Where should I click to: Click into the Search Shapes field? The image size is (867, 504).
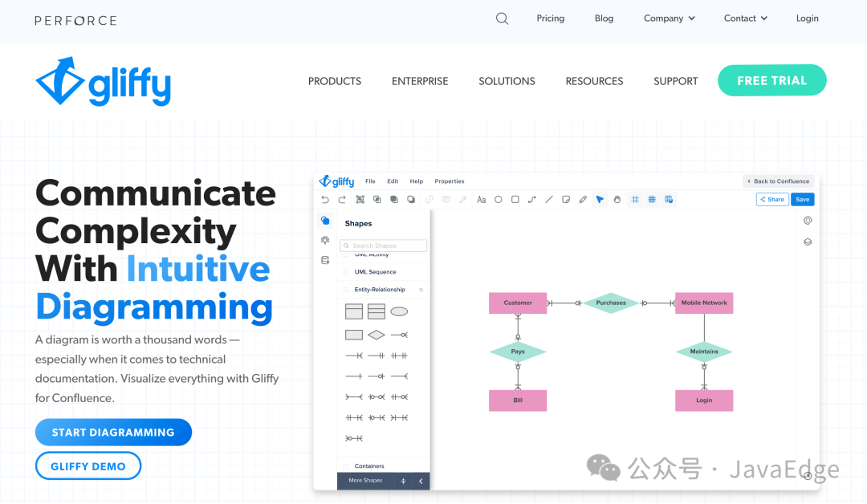[384, 246]
